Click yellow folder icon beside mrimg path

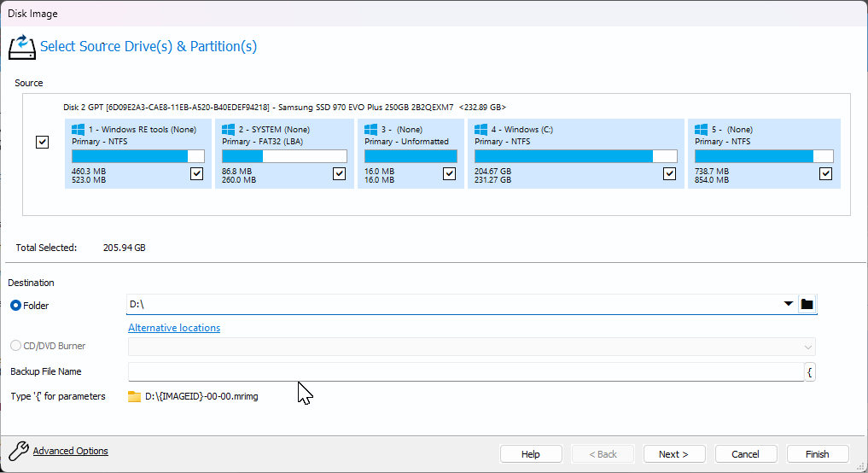click(x=135, y=396)
